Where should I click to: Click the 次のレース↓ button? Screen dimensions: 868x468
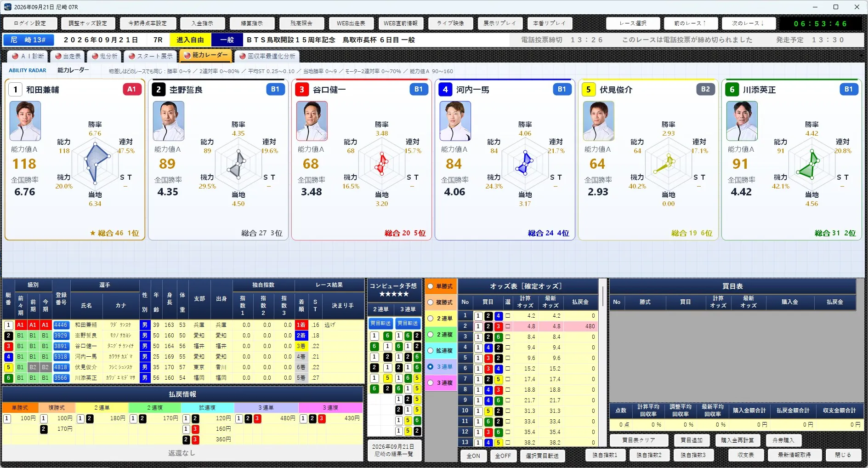748,23
